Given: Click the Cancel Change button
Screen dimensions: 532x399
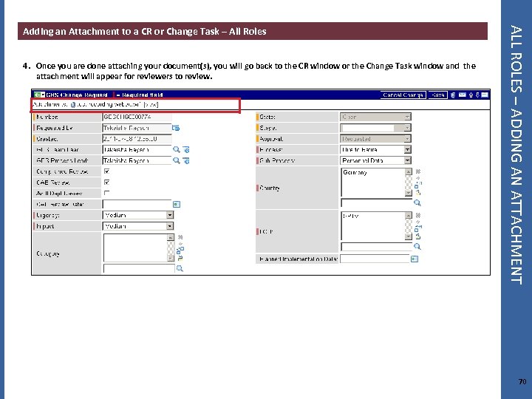Looking at the screenshot, I should 403,95.
